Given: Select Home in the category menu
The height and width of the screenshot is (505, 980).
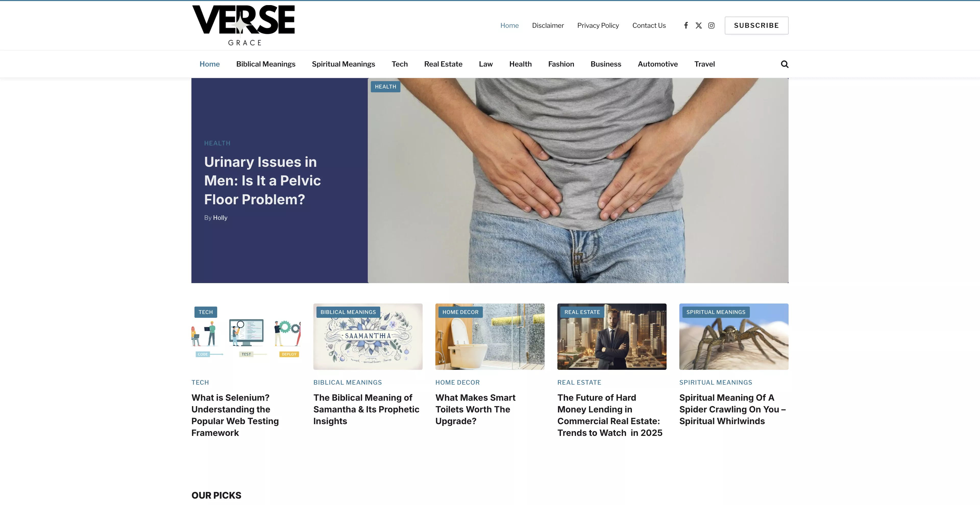Looking at the screenshot, I should tap(210, 64).
